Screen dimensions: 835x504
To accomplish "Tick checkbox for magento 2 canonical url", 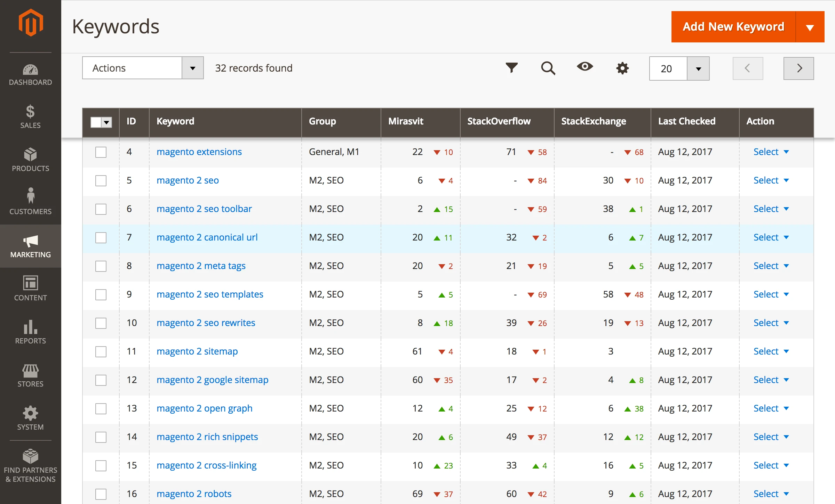I will [x=101, y=238].
